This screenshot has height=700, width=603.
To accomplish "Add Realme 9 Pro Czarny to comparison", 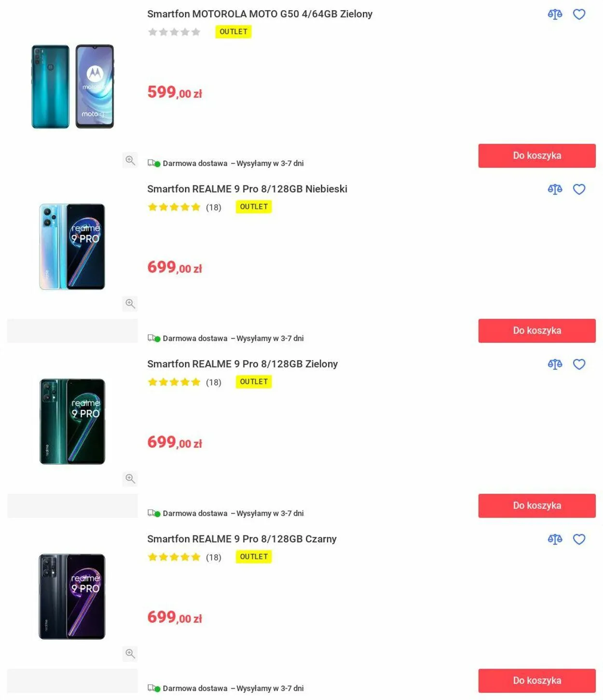I will [x=555, y=539].
